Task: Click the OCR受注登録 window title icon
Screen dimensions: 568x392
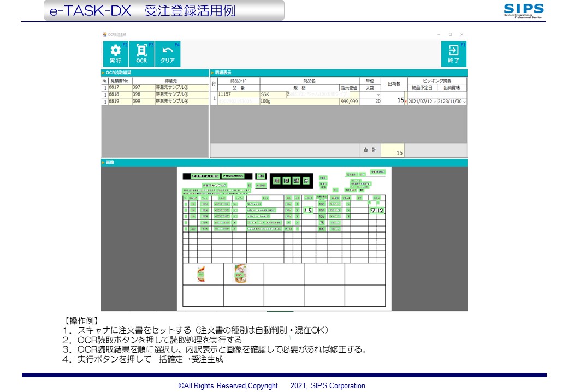Action: tap(105, 34)
